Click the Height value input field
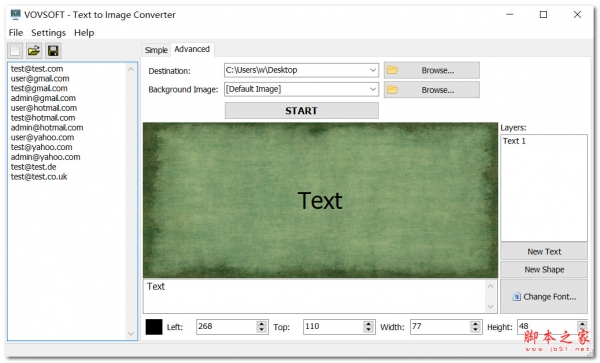The width and height of the screenshot is (600, 363). click(x=547, y=327)
